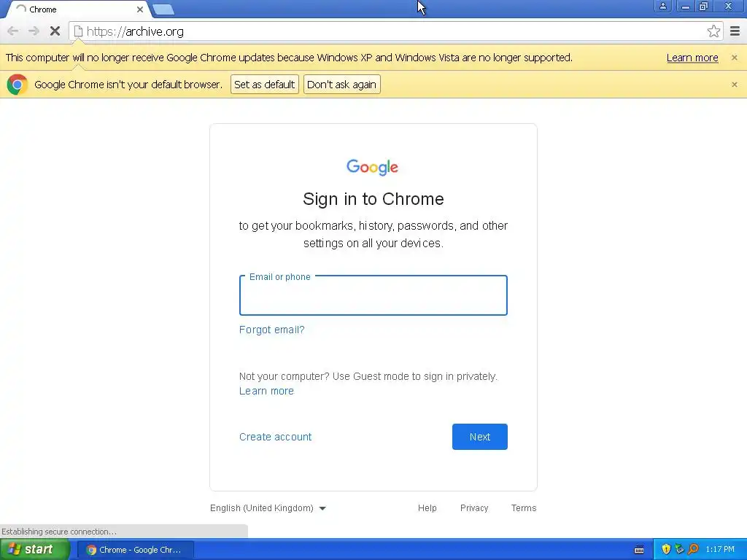
Task: Open the Help link
Action: coord(427,508)
